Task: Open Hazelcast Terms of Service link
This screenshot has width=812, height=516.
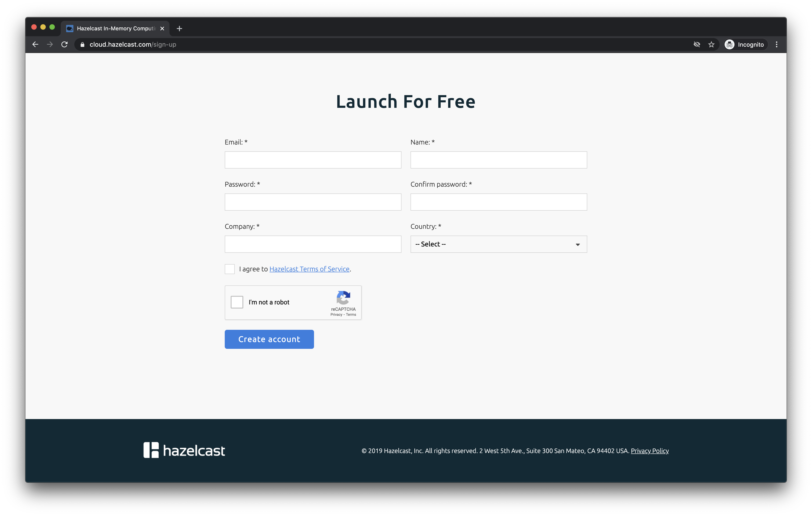Action: pos(309,269)
